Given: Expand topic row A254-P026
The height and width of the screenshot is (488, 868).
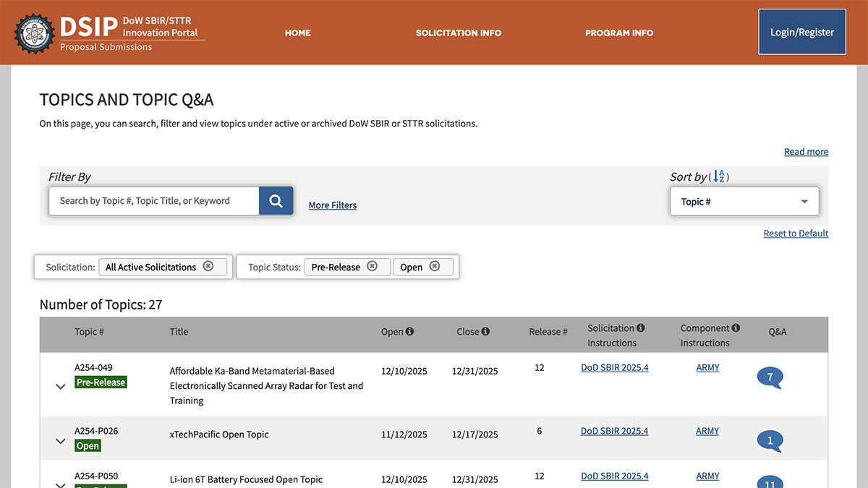Looking at the screenshot, I should pyautogui.click(x=61, y=441).
